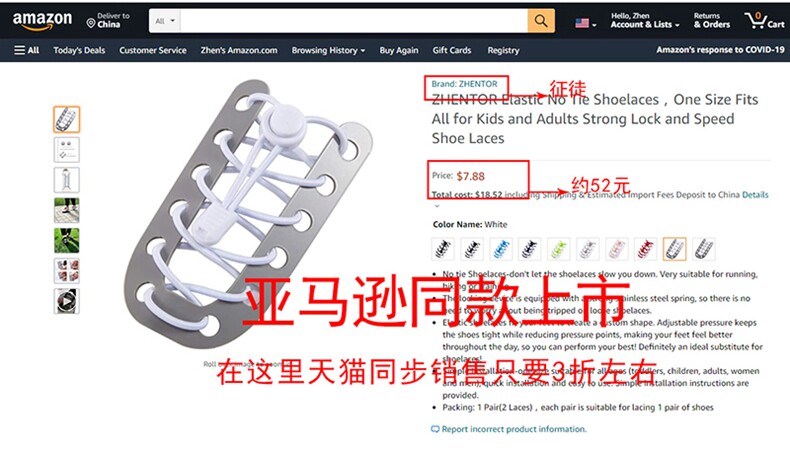The width and height of the screenshot is (790, 452).
Task: Click into the search input field
Action: (354, 21)
